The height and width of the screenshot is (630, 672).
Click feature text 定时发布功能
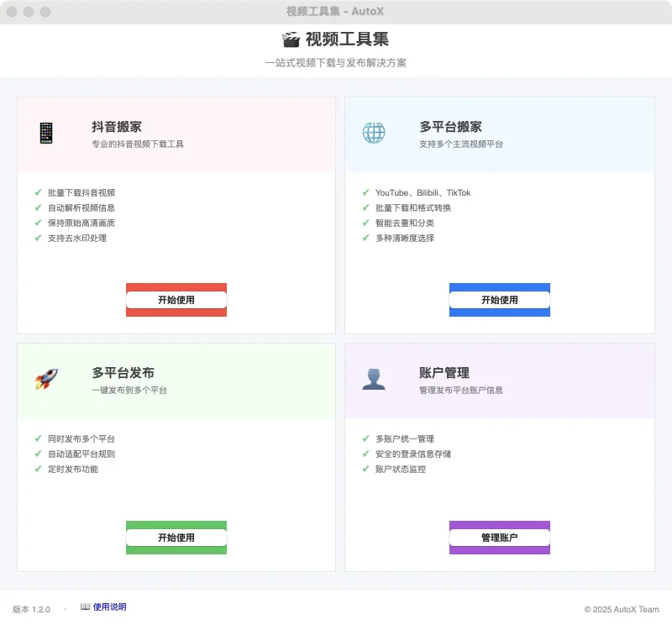coord(73,469)
